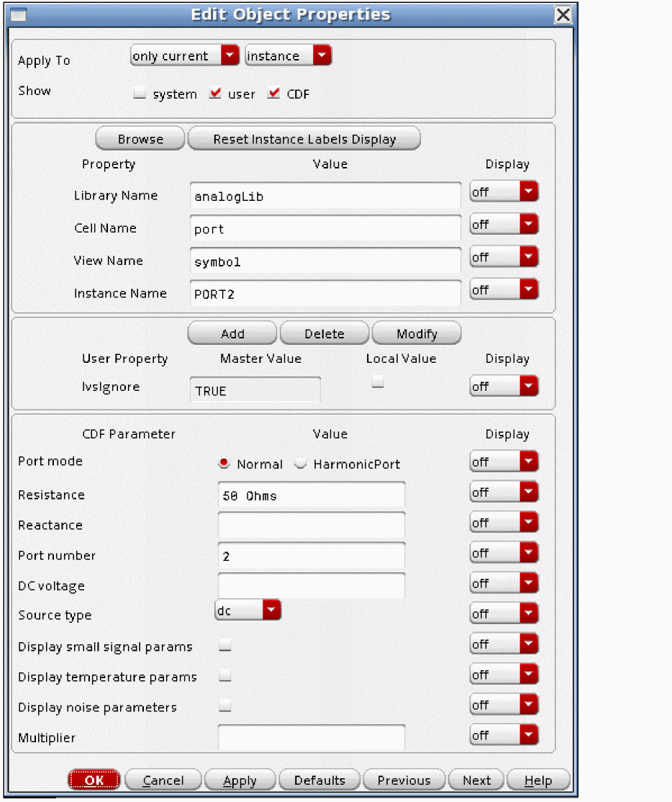Select the HarmonicPort radio button
This screenshot has width=672, height=802.
pyautogui.click(x=301, y=464)
